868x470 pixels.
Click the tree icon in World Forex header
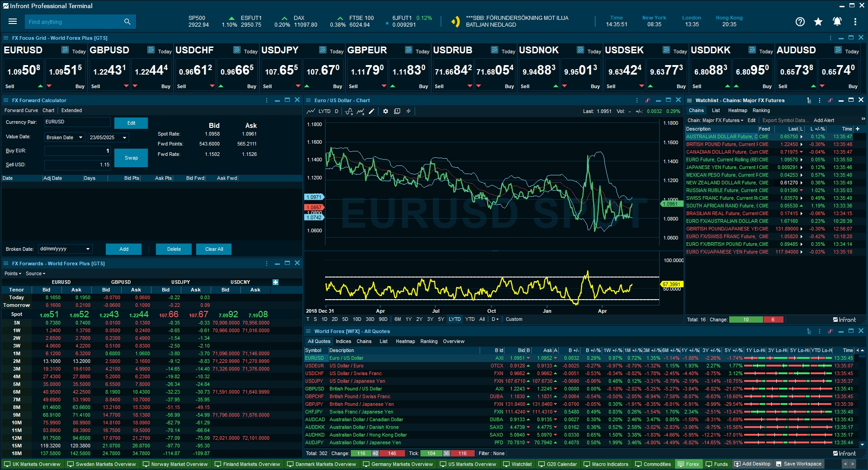[x=809, y=331]
